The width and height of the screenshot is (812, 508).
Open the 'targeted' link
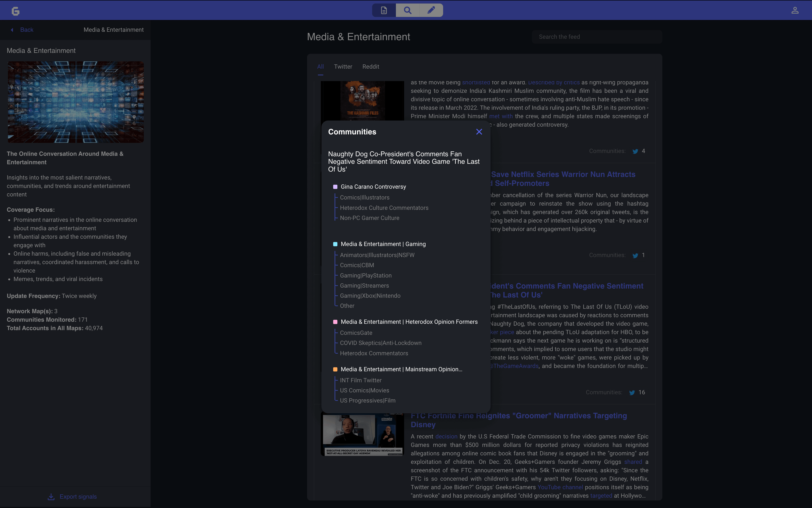601,496
